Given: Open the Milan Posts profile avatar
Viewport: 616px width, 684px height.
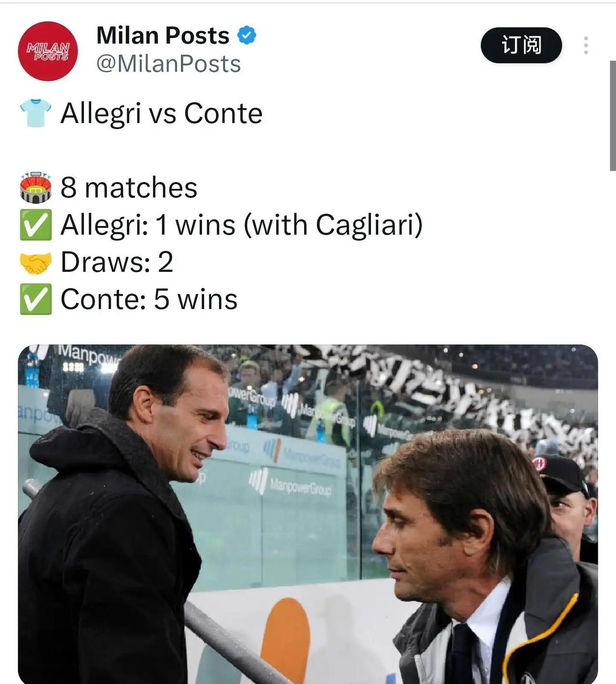Looking at the screenshot, I should click(x=48, y=51).
